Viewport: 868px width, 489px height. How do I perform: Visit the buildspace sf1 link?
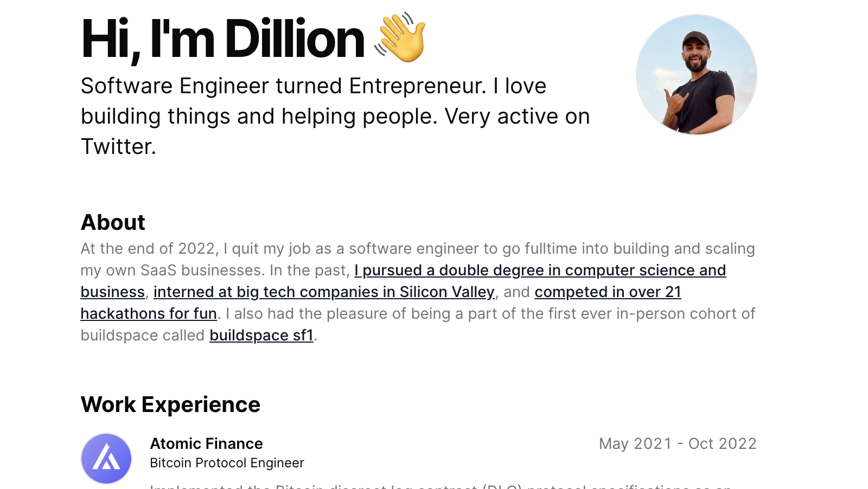point(261,335)
